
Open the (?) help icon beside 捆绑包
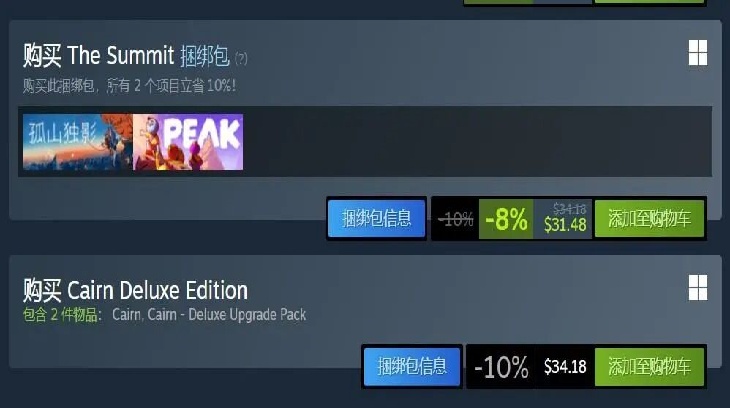241,59
